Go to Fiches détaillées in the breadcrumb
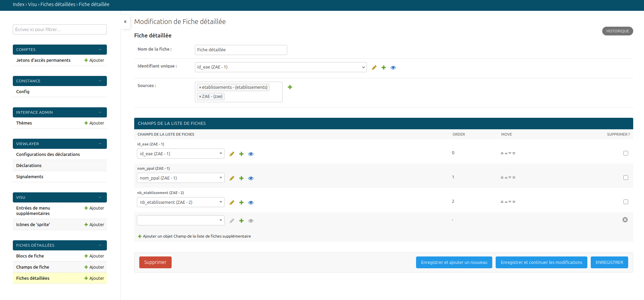Image resolution: width=644 pixels, height=300 pixels. (x=58, y=4)
